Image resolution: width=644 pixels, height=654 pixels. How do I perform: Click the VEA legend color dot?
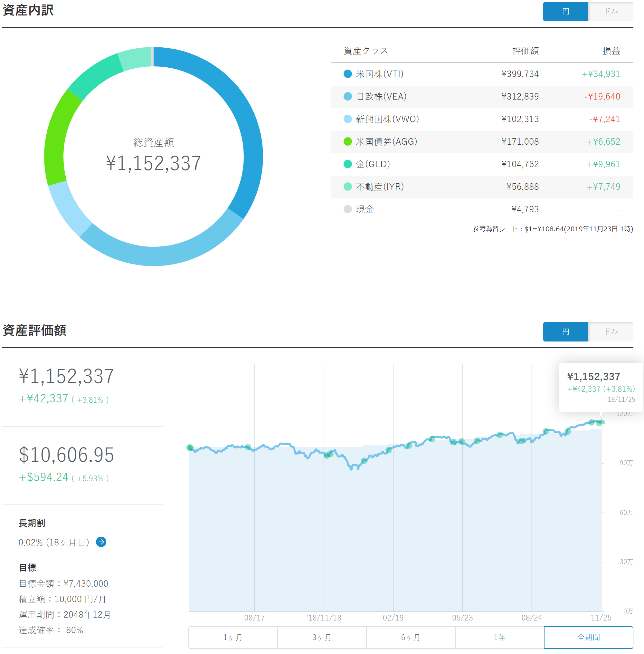[x=347, y=96]
